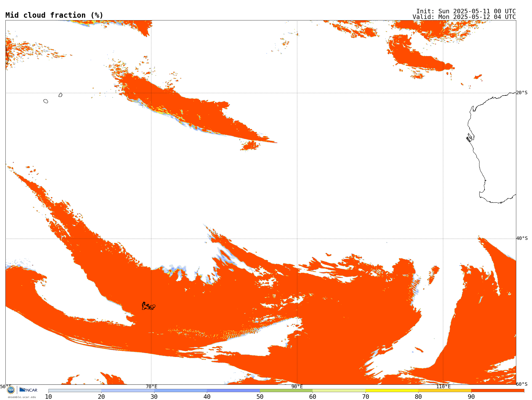Click the Kerguelen Islands outline on the map
Image resolution: width=532 pixels, height=400 pixels.
pyautogui.click(x=149, y=306)
